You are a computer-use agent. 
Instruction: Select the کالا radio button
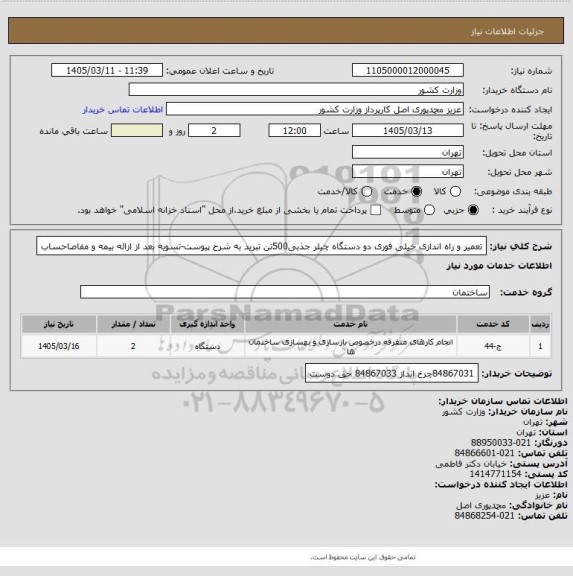(x=455, y=191)
